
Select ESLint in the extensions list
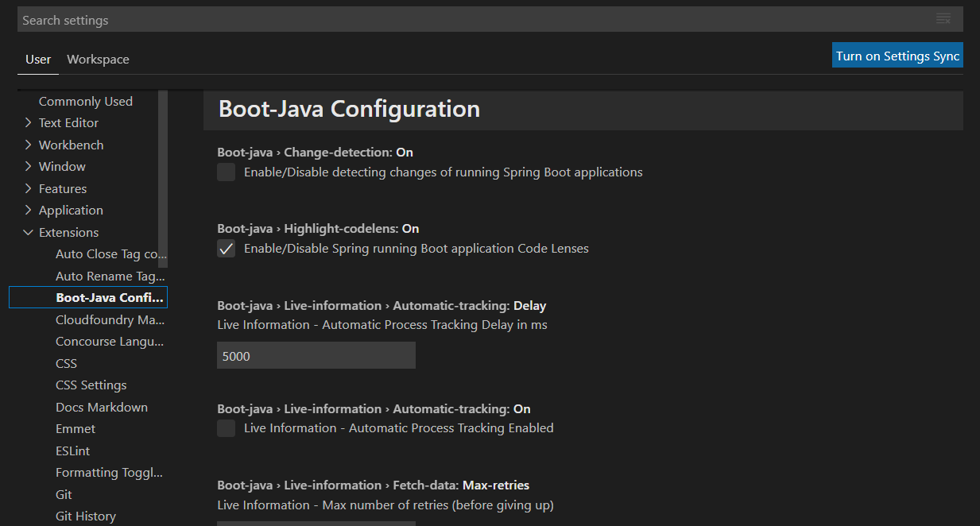click(72, 451)
